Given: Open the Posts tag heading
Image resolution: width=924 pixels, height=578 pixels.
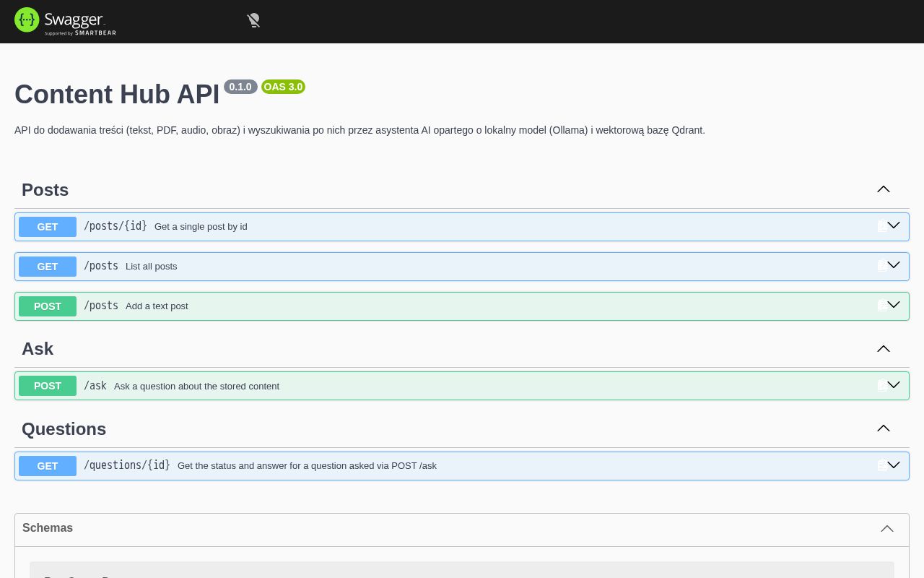Looking at the screenshot, I should coord(45,190).
